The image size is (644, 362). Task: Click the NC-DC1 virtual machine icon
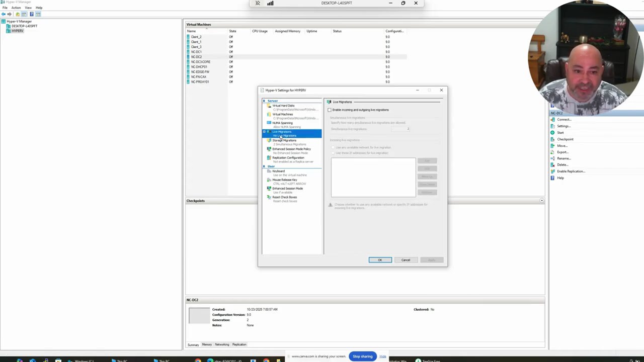[x=188, y=52]
